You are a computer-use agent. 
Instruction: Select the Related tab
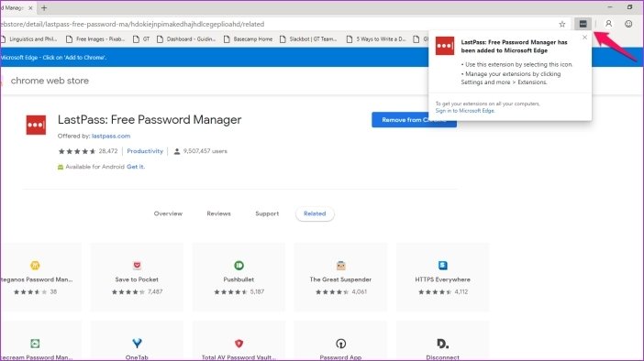tap(315, 213)
